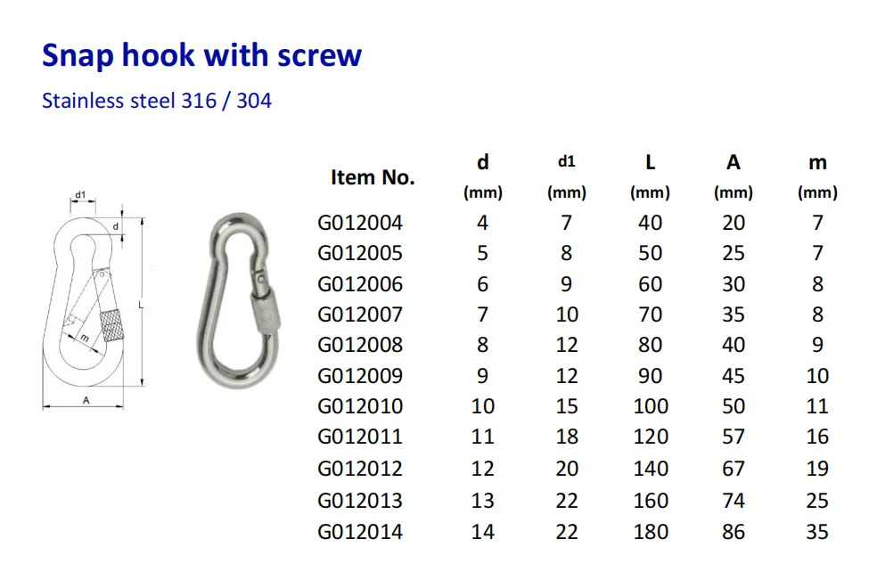885x588 pixels.
Task: Click the 'd1 (mm)' column header
Action: tap(567, 176)
